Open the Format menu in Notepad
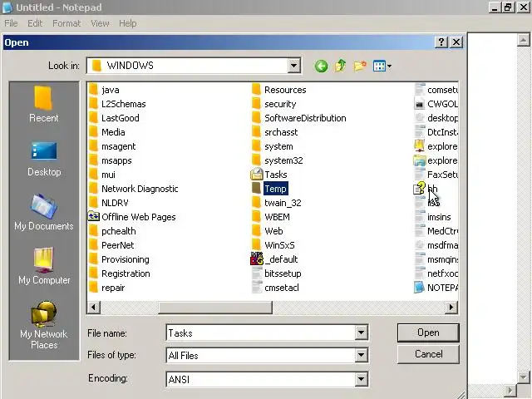This screenshot has height=399, width=532. [66, 23]
